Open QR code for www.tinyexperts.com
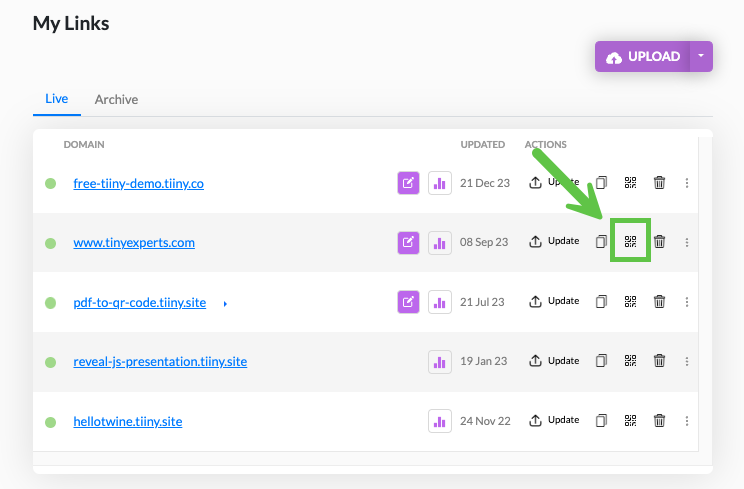This screenshot has height=489, width=744. pyautogui.click(x=630, y=241)
